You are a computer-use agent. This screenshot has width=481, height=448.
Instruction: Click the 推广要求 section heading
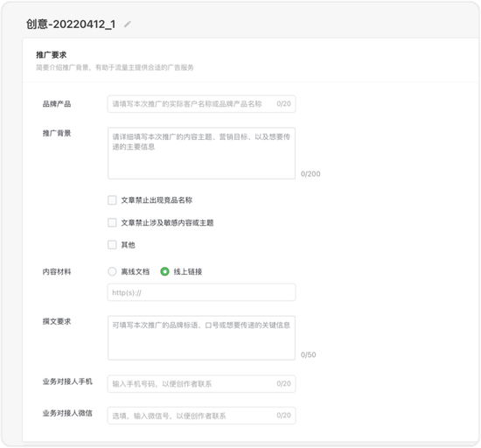pyautogui.click(x=52, y=55)
